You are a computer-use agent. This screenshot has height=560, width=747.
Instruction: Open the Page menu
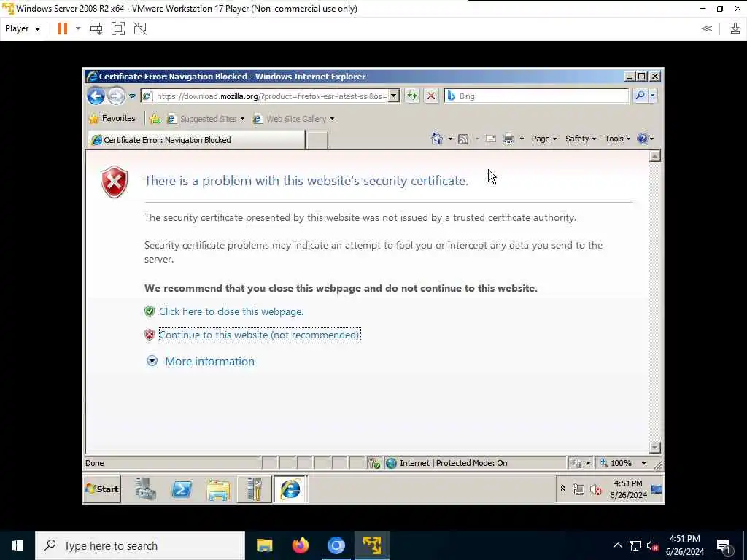click(543, 139)
